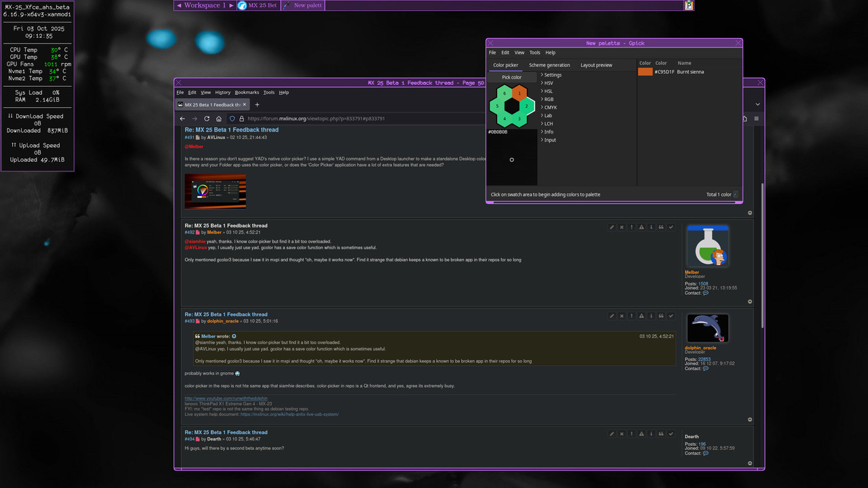This screenshot has height=488, width=868.
Task: Warn the user on post #493
Action: [642, 316]
